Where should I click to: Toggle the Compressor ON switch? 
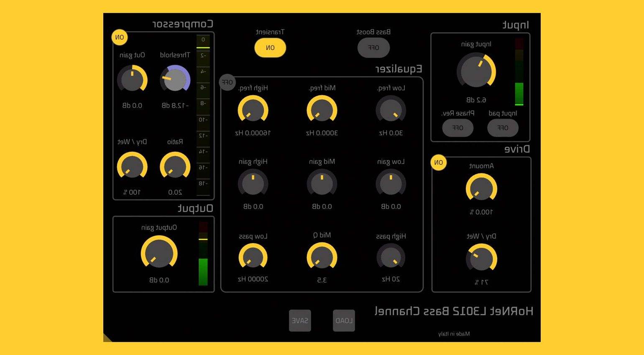click(120, 38)
